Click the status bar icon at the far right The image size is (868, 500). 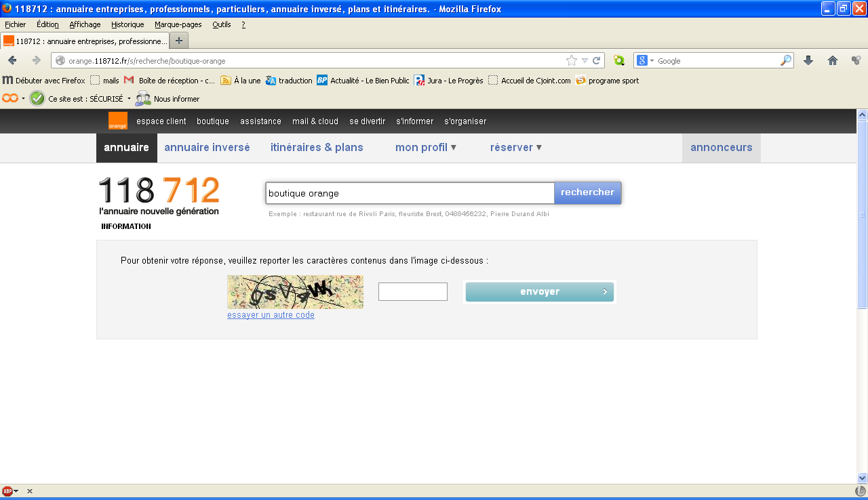(x=860, y=491)
